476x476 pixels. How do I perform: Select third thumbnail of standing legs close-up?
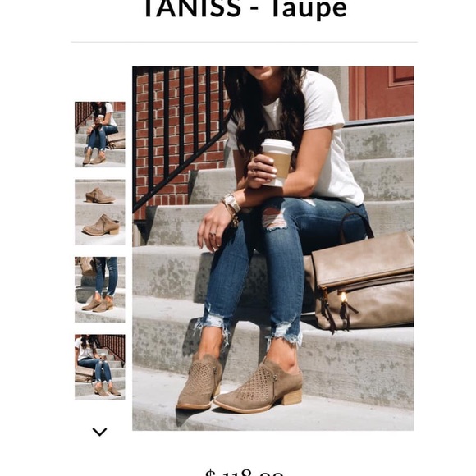[100, 290]
